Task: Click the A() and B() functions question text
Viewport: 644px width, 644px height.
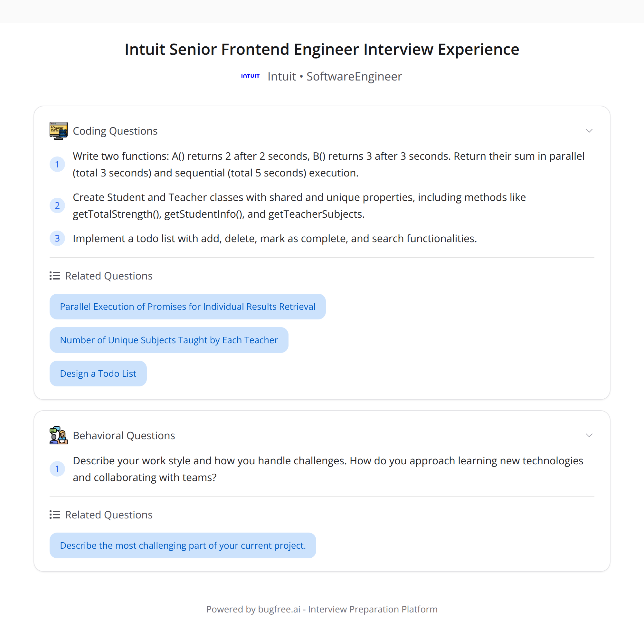Action: pos(329,164)
